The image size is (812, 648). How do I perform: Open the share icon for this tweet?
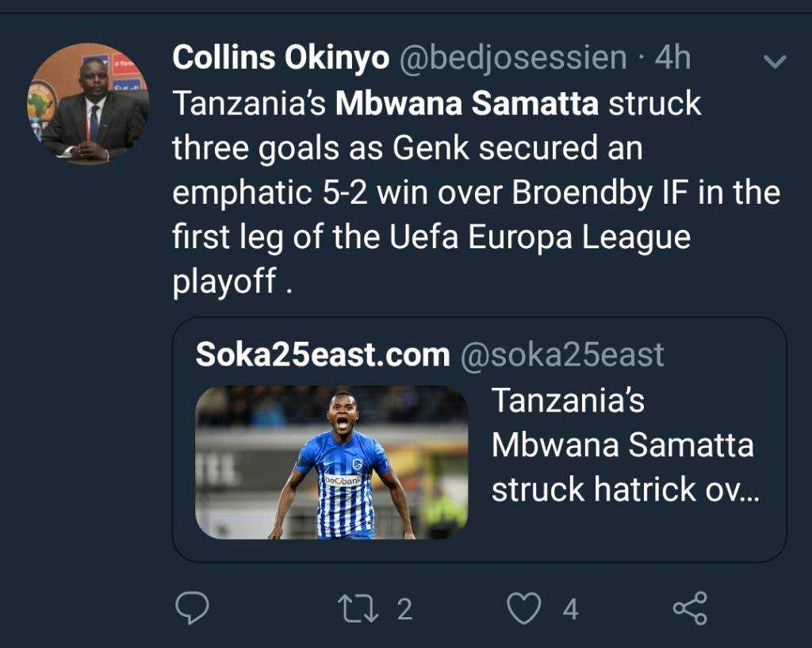(691, 608)
